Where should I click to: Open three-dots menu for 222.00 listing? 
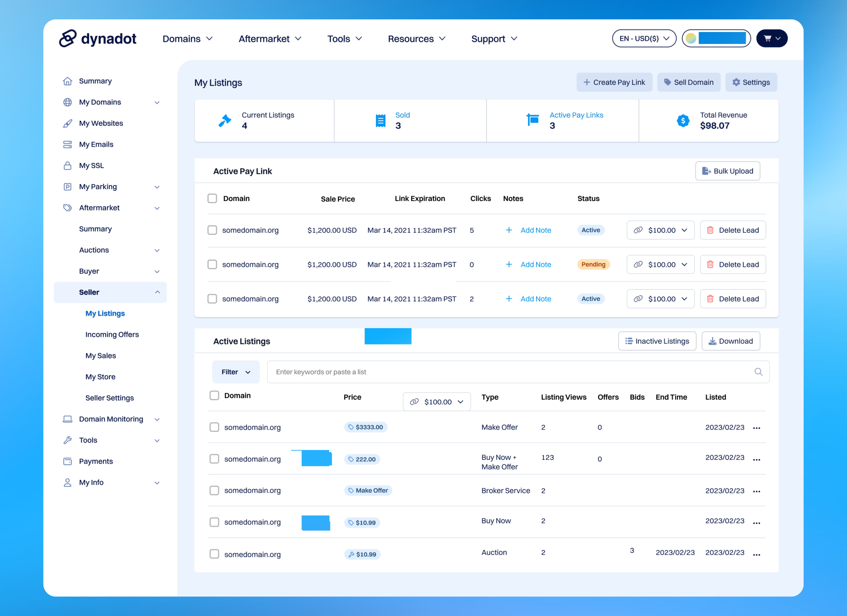pos(757,460)
